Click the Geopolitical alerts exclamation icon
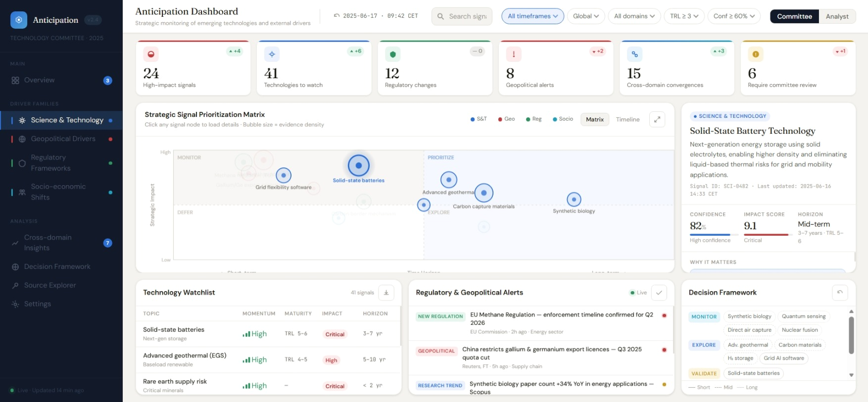868x402 pixels. (514, 54)
